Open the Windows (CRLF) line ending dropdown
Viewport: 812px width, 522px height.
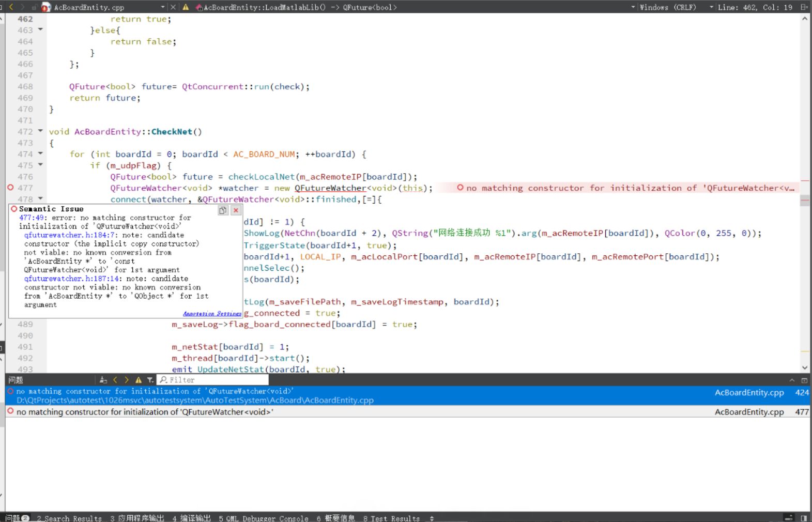(x=668, y=7)
